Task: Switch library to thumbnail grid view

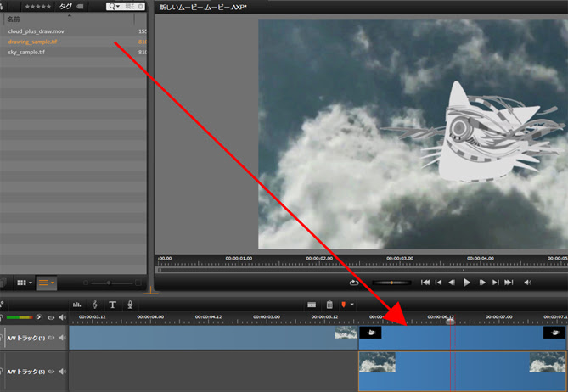Action: [x=21, y=283]
